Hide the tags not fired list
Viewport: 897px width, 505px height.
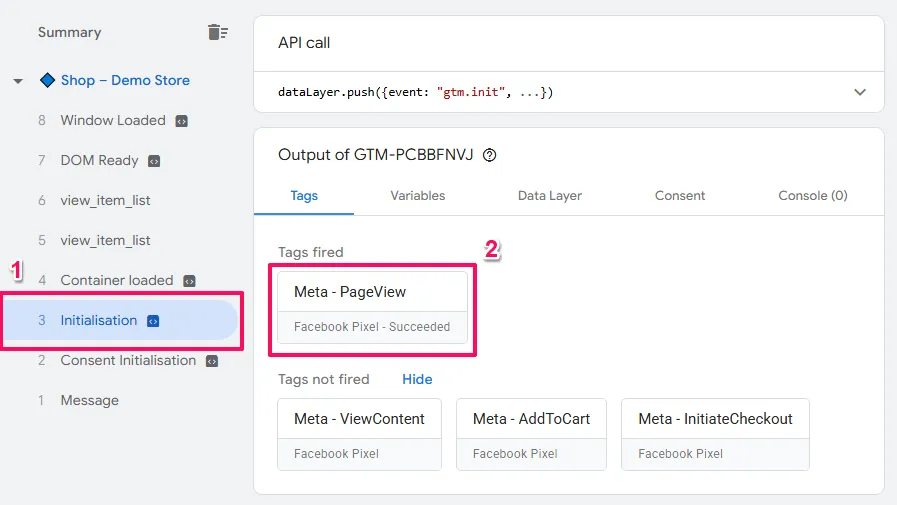(417, 379)
